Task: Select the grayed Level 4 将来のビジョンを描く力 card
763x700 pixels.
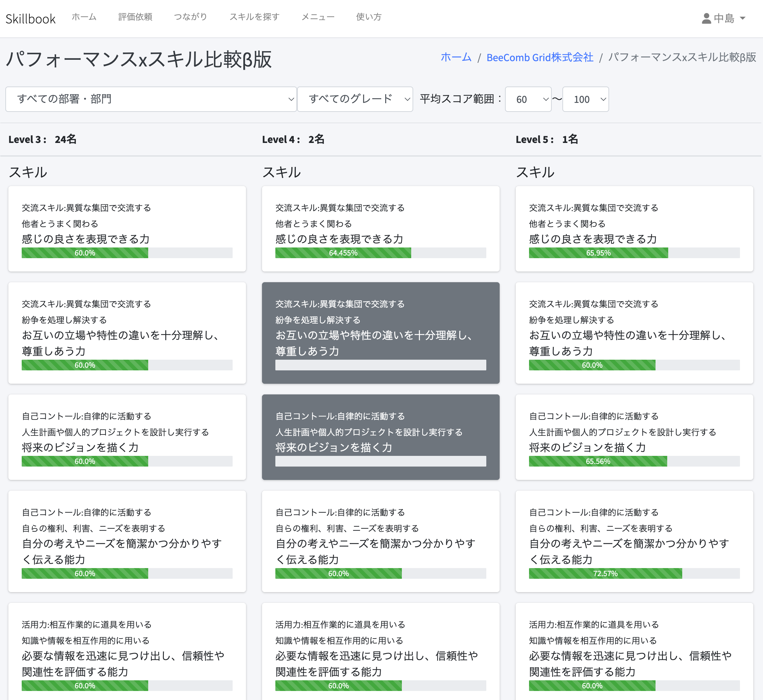Action: point(380,437)
